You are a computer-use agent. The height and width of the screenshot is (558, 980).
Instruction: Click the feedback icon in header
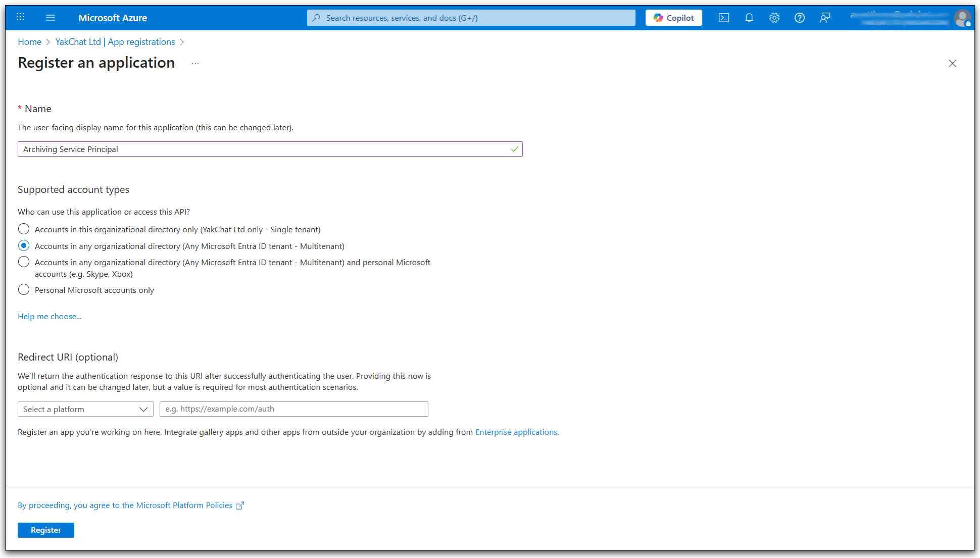click(825, 18)
